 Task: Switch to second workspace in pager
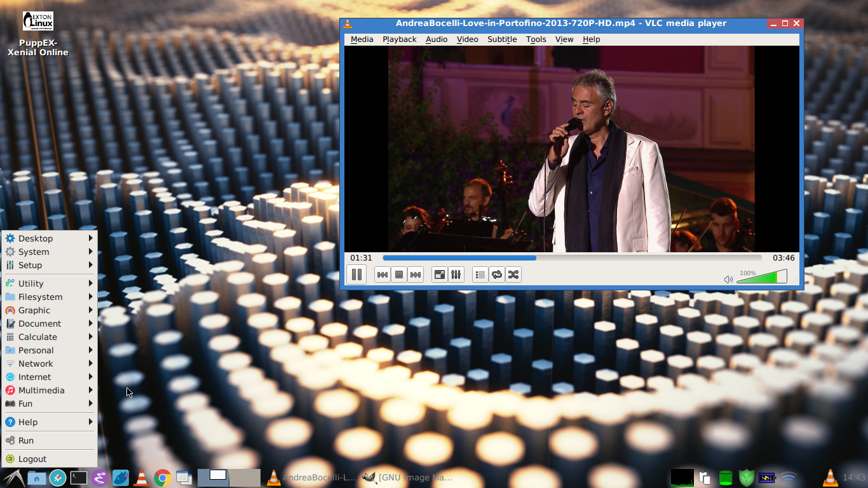coord(245,478)
